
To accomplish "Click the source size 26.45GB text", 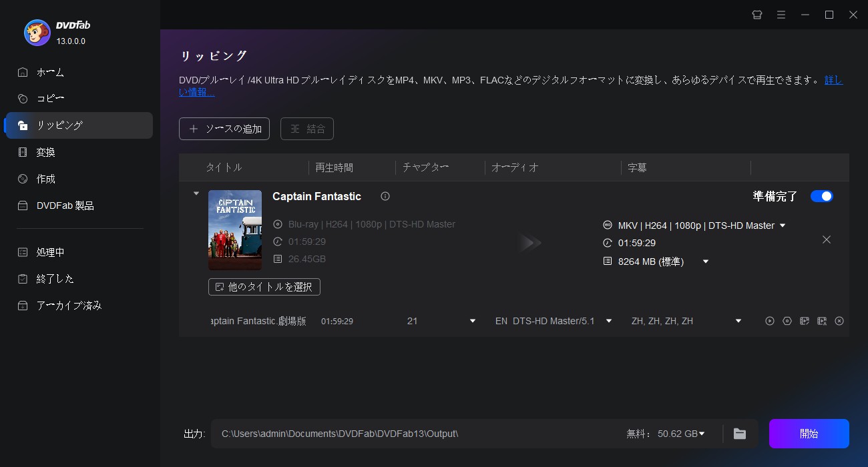I will tap(307, 259).
